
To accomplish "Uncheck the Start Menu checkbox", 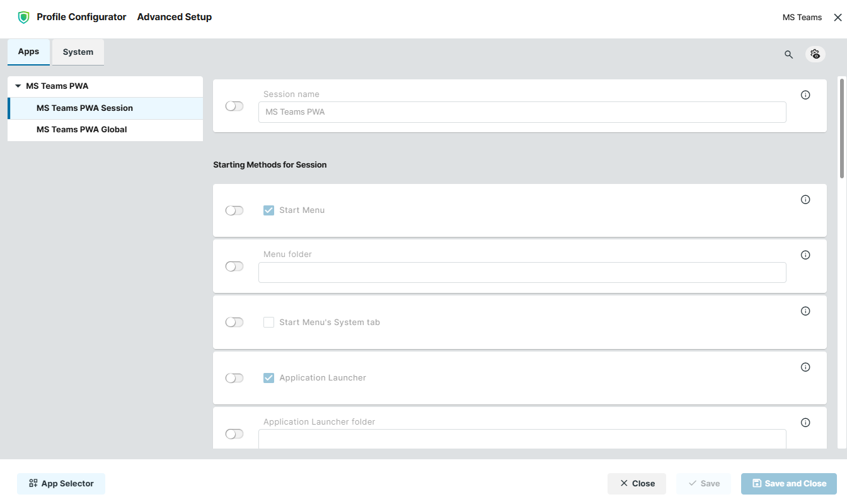I will click(268, 210).
